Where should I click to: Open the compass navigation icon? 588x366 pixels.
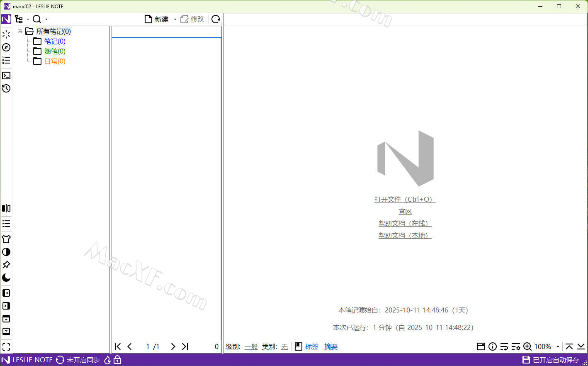point(6,47)
